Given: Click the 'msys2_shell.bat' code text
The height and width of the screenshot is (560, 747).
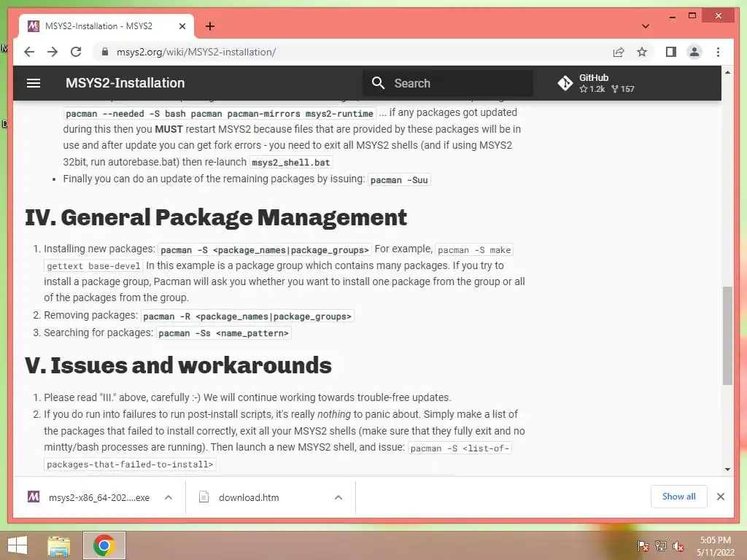Looking at the screenshot, I should 290,163.
